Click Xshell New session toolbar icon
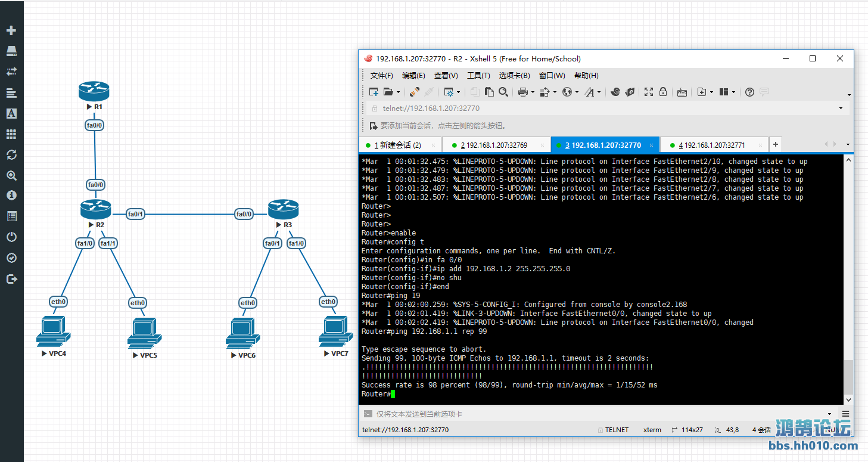Viewport: 868px width, 462px height. click(374, 92)
